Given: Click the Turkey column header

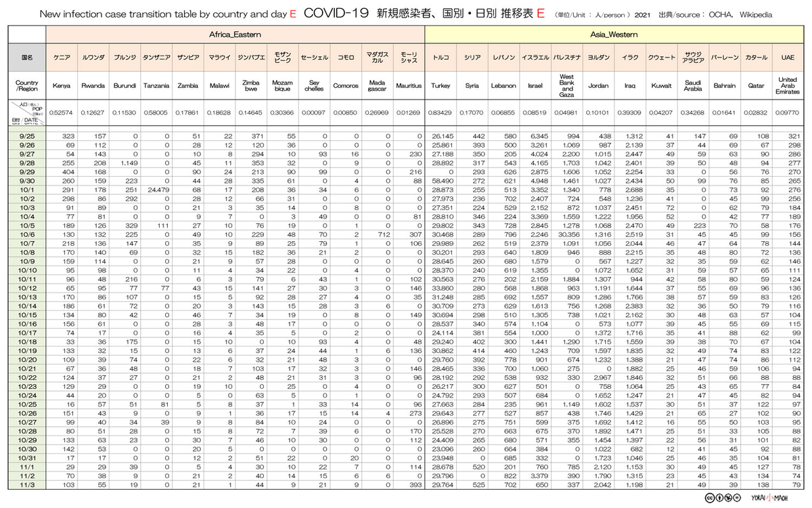Looking at the screenshot, I should coord(441,86).
